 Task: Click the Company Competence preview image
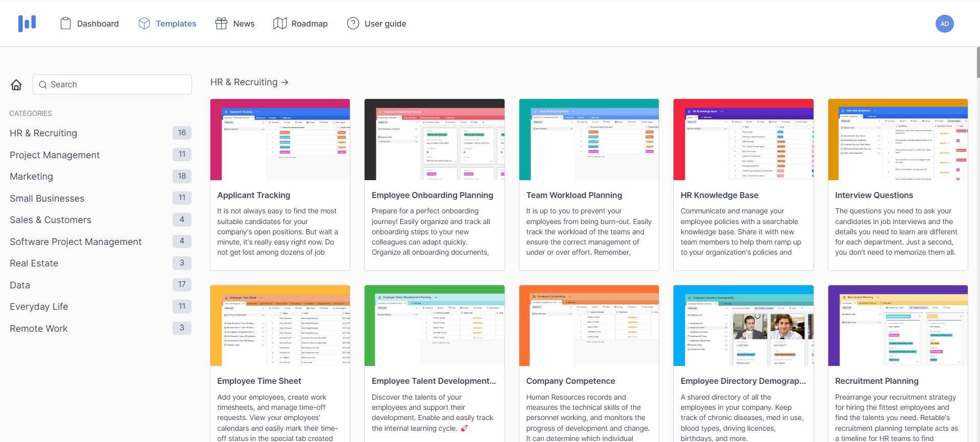point(588,326)
